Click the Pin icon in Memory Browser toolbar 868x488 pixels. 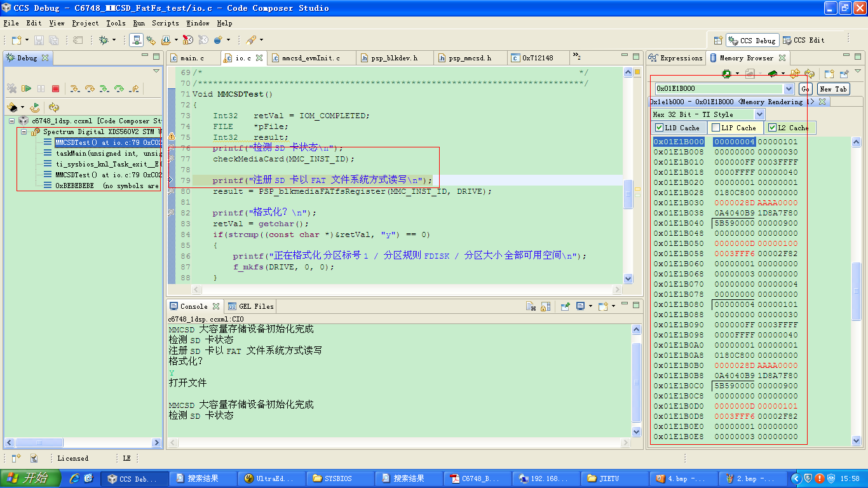pyautogui.click(x=844, y=74)
